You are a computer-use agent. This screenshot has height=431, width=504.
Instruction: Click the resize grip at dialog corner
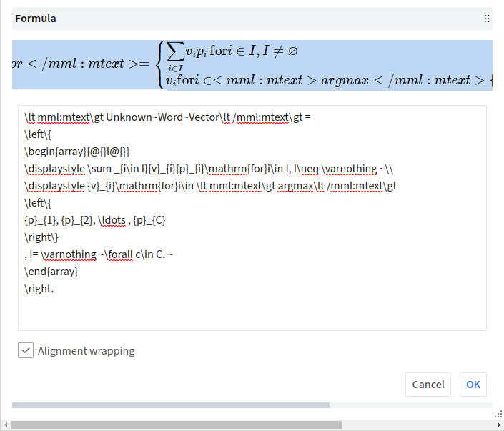tap(497, 414)
